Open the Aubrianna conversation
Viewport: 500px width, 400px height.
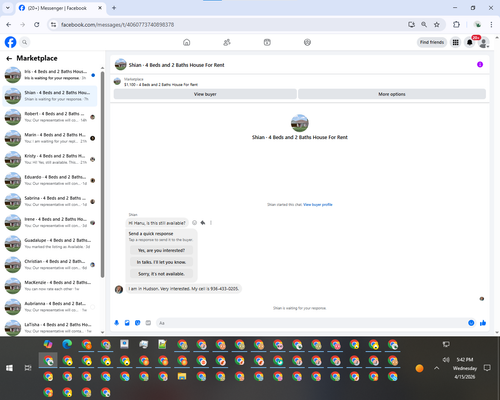point(50,307)
